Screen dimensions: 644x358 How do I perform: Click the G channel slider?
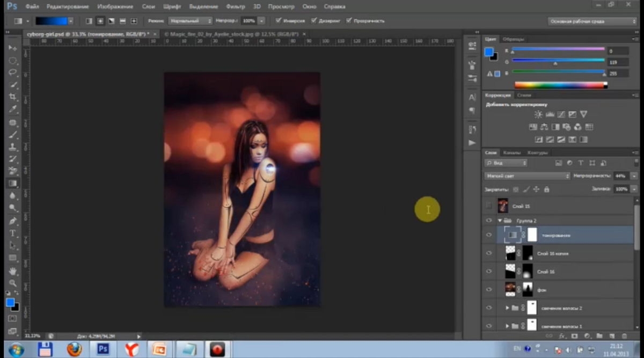click(x=558, y=62)
